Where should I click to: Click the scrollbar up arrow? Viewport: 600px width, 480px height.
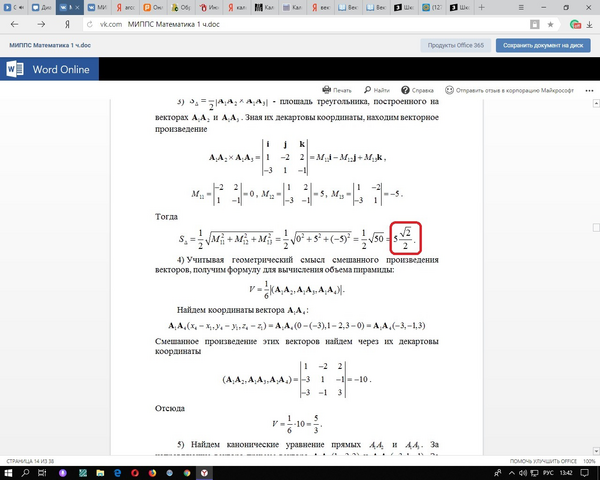click(x=596, y=103)
